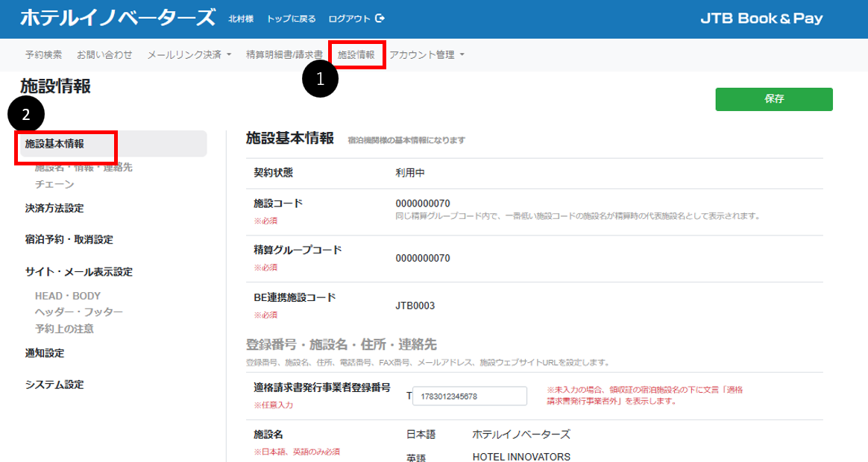The height and width of the screenshot is (462, 868).
Task: Click the ログアウト link in header
Action: tap(349, 19)
